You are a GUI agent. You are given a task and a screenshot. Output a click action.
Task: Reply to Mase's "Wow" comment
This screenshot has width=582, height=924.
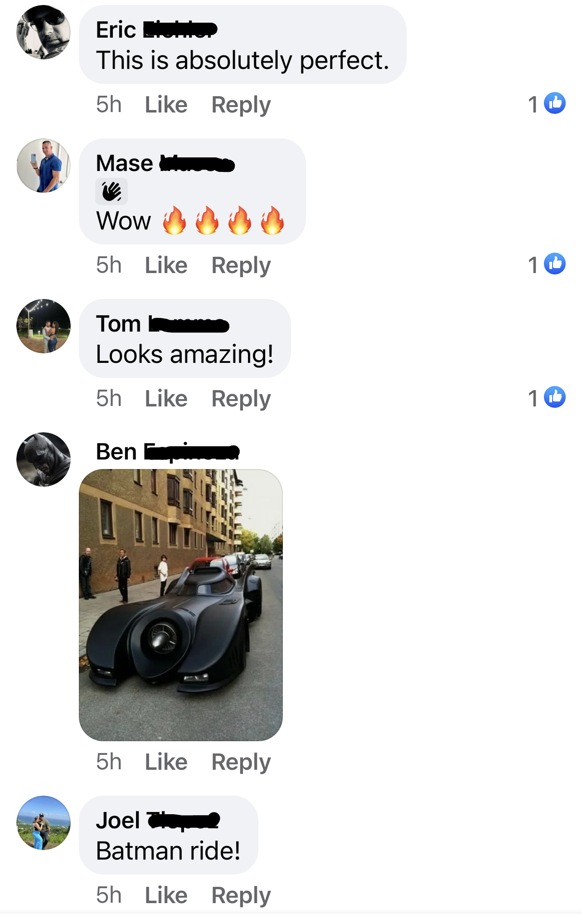pyautogui.click(x=241, y=266)
